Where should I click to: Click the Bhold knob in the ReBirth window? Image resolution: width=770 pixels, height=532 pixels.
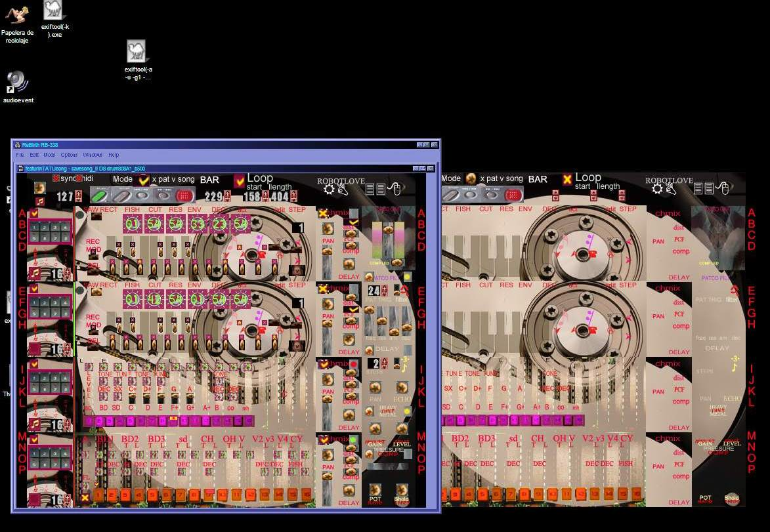pos(402,490)
